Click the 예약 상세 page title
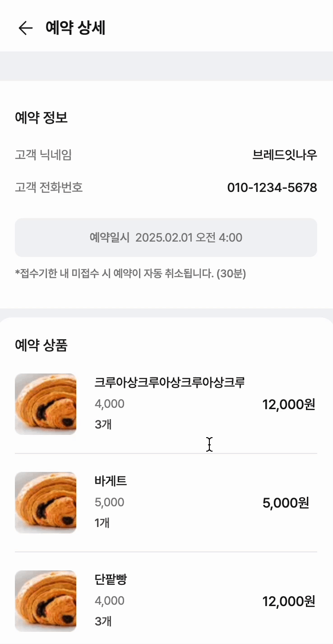 coord(76,28)
